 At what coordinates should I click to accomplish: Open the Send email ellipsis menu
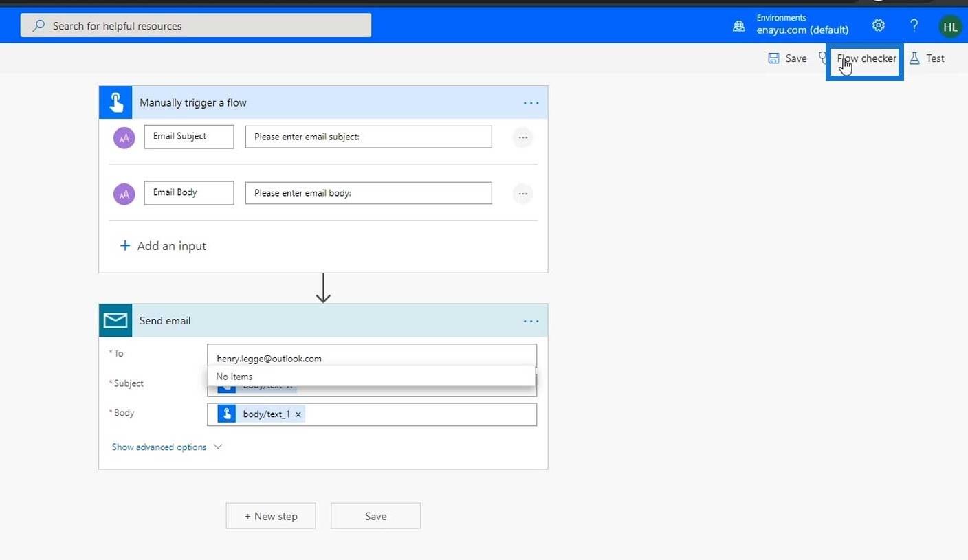click(x=531, y=321)
